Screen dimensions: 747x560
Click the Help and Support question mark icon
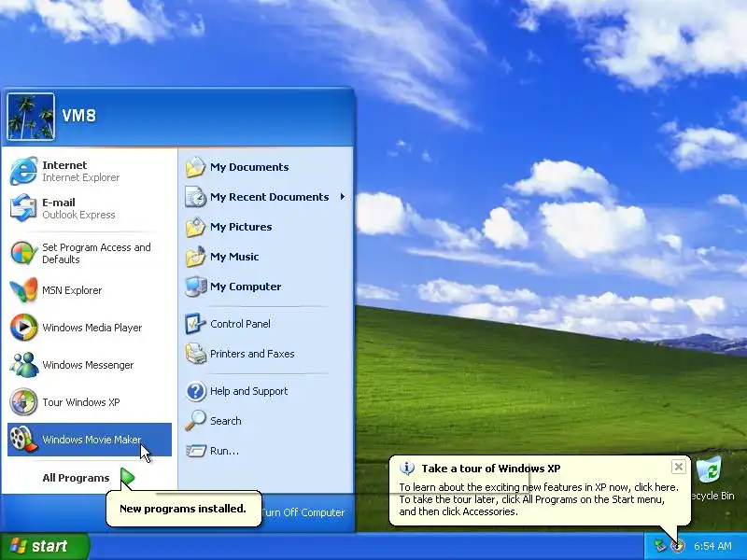click(195, 391)
